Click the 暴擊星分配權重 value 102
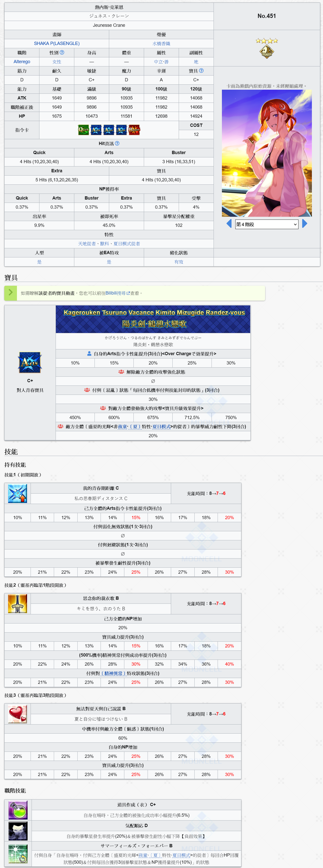This screenshot has width=323, height=868. [179, 225]
